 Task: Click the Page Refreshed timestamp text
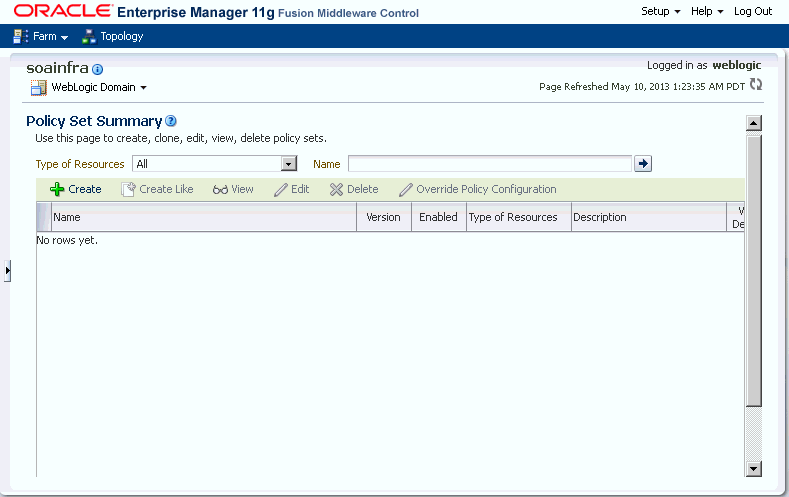[x=642, y=87]
